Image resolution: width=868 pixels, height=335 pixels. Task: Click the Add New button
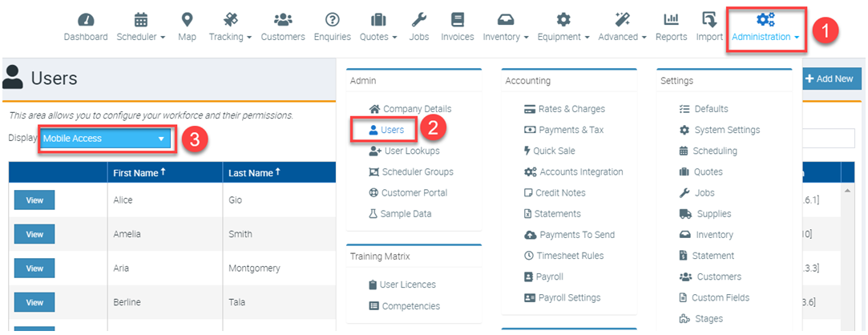[x=832, y=79]
